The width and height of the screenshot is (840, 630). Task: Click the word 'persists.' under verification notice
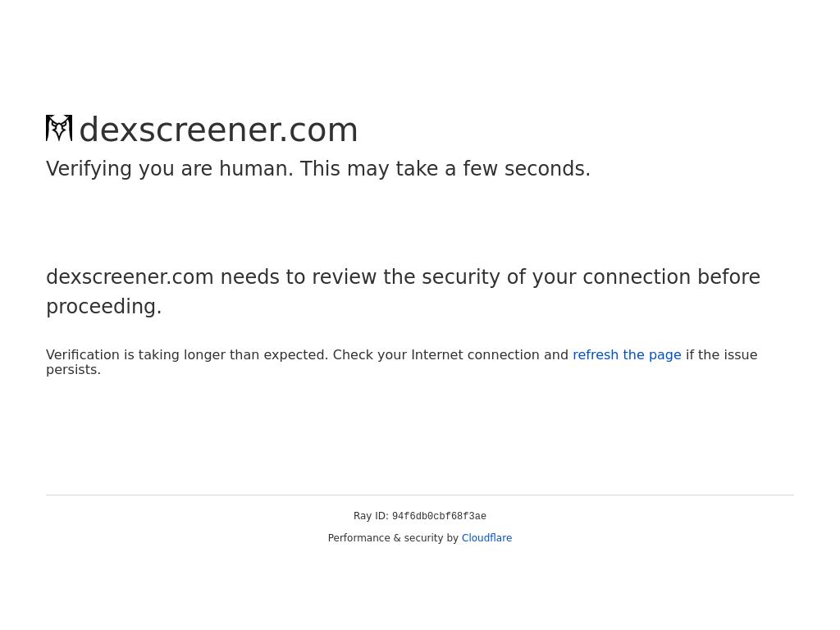coord(73,370)
